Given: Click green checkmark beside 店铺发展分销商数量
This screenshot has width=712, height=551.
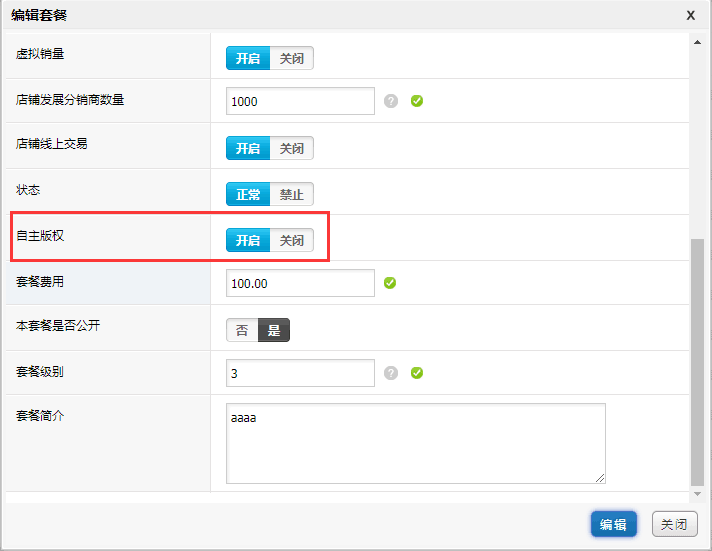Looking at the screenshot, I should point(417,101).
